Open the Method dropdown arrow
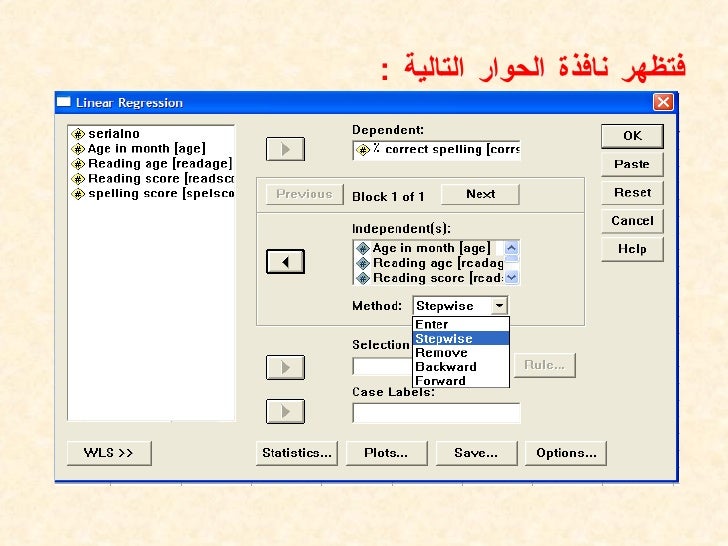Viewport: 728px width, 546px height. pyautogui.click(x=499, y=306)
